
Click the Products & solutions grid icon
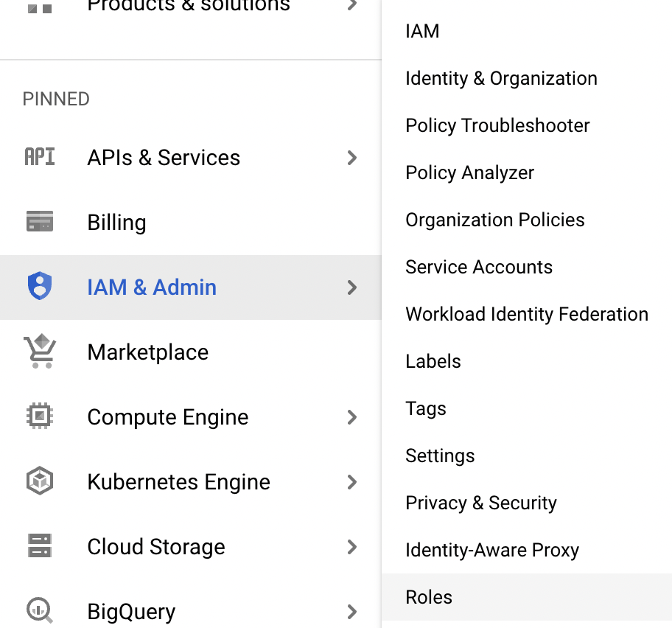(x=40, y=7)
